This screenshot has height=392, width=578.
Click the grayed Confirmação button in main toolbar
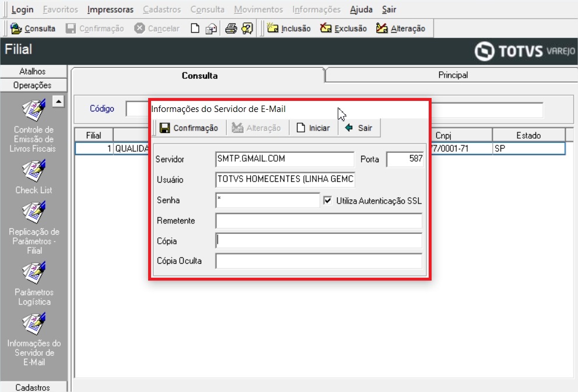(94, 29)
